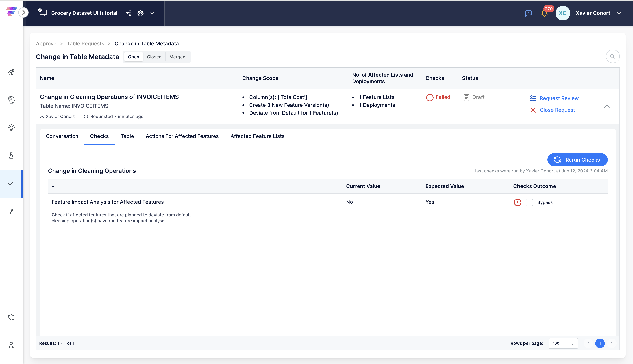Expand the catalog dropdown chevron
The height and width of the screenshot is (364, 633).
152,13
